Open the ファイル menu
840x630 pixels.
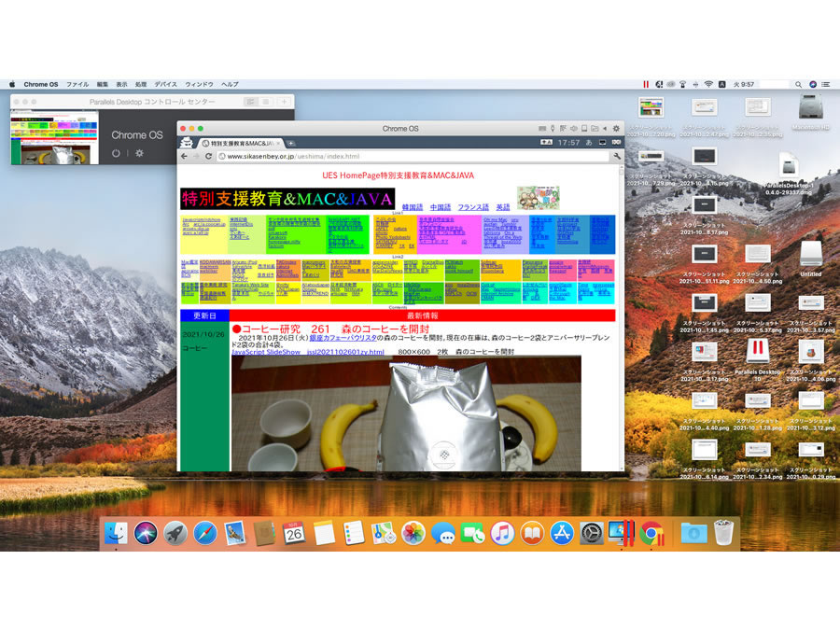77,84
